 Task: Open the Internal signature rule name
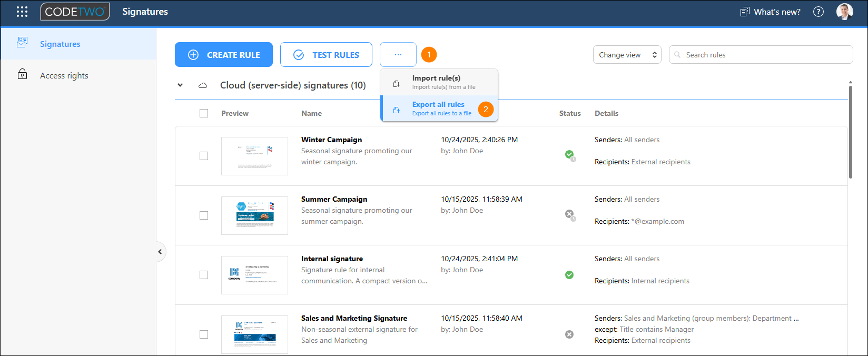click(332, 259)
